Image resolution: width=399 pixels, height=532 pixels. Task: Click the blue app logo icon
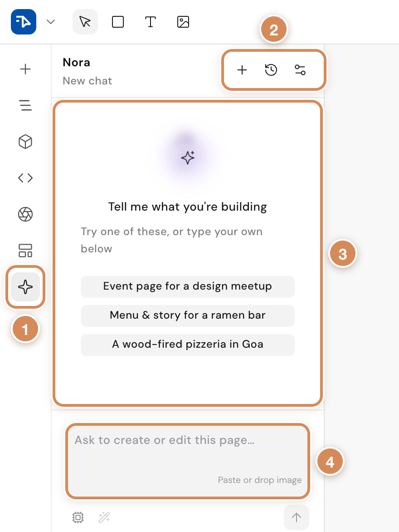pyautogui.click(x=24, y=22)
